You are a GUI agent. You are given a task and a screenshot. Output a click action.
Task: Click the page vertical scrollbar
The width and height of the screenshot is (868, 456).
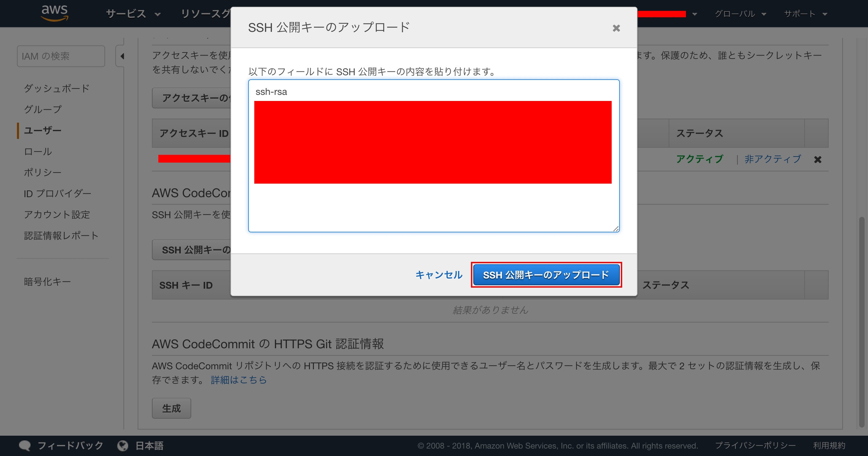point(862,322)
